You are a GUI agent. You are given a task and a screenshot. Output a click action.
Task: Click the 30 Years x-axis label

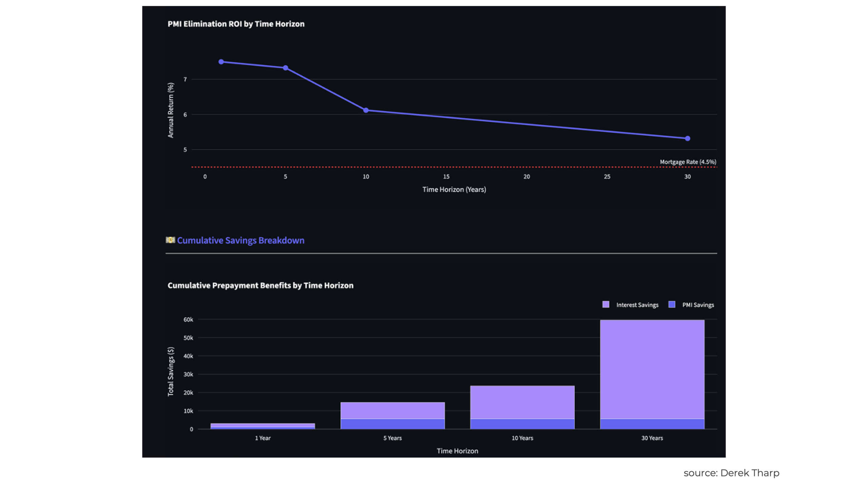[652, 438]
